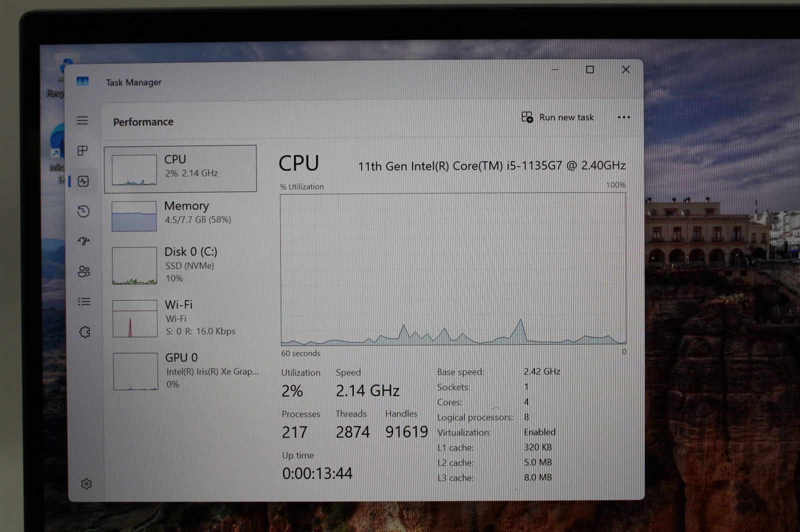Click the CPU utilization graph area
This screenshot has width=800, height=532.
tap(453, 269)
